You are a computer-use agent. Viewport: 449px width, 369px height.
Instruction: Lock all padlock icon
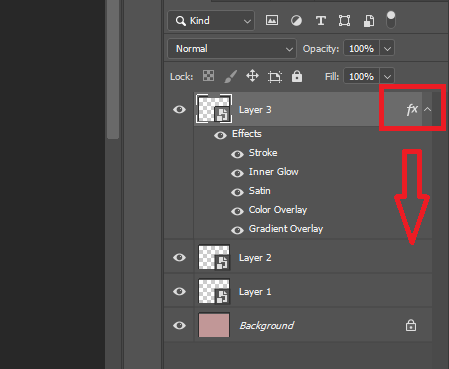point(297,76)
